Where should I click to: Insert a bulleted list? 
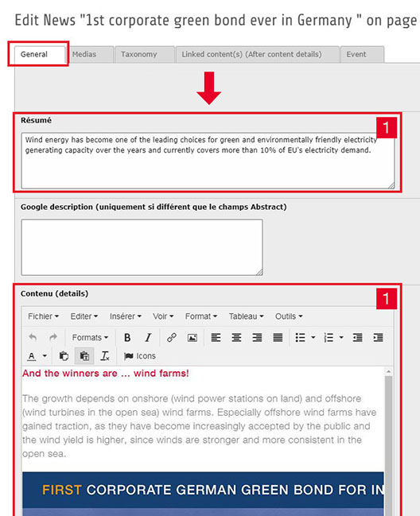[300, 338]
